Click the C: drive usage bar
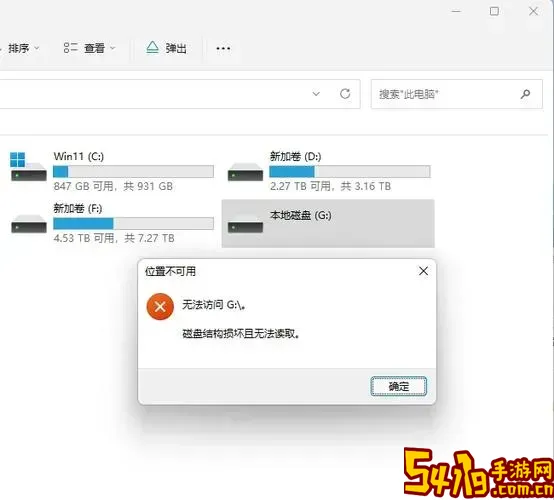 (x=133, y=171)
